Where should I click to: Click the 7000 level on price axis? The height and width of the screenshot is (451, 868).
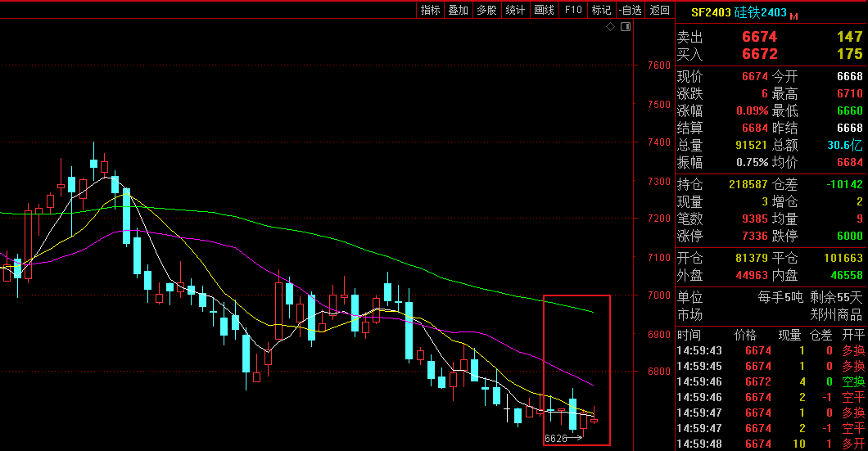coord(658,295)
